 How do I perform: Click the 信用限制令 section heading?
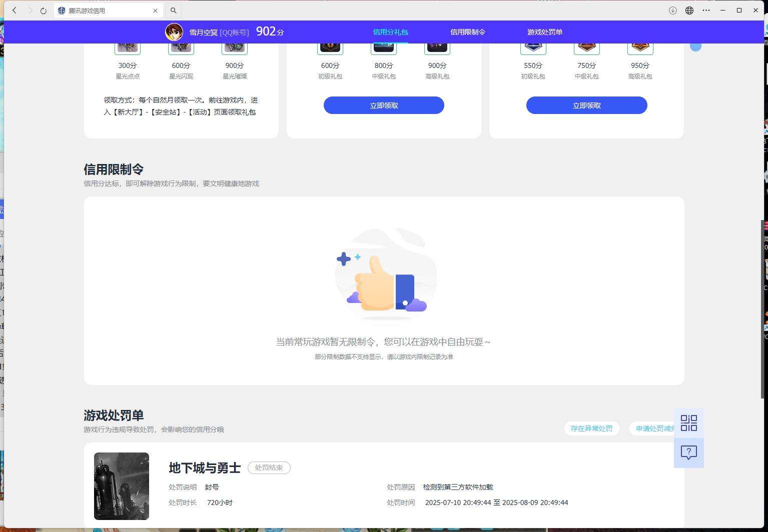pos(114,169)
